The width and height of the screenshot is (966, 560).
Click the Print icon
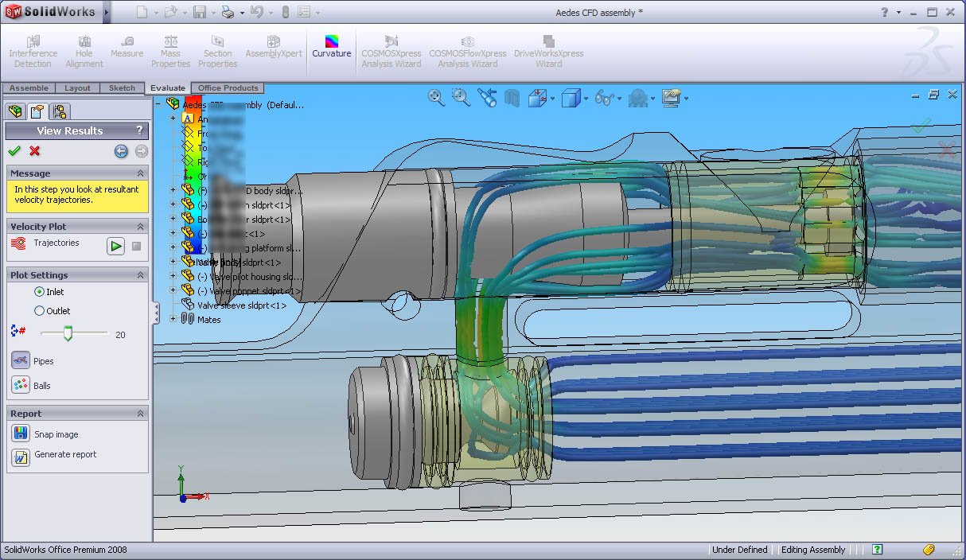(228, 12)
